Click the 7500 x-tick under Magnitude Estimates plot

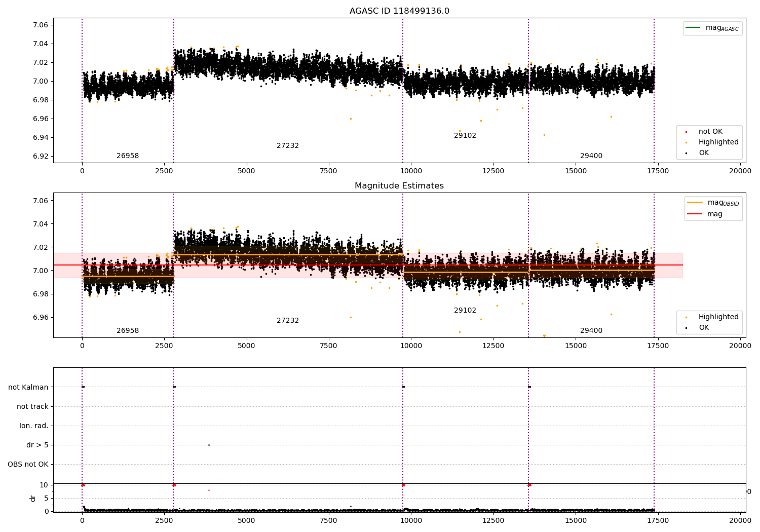pos(328,346)
